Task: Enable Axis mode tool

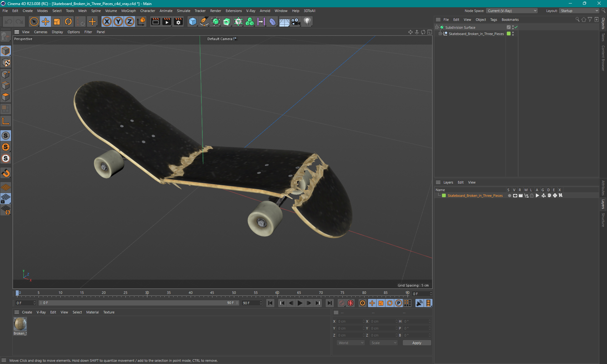Action: pyautogui.click(x=6, y=121)
